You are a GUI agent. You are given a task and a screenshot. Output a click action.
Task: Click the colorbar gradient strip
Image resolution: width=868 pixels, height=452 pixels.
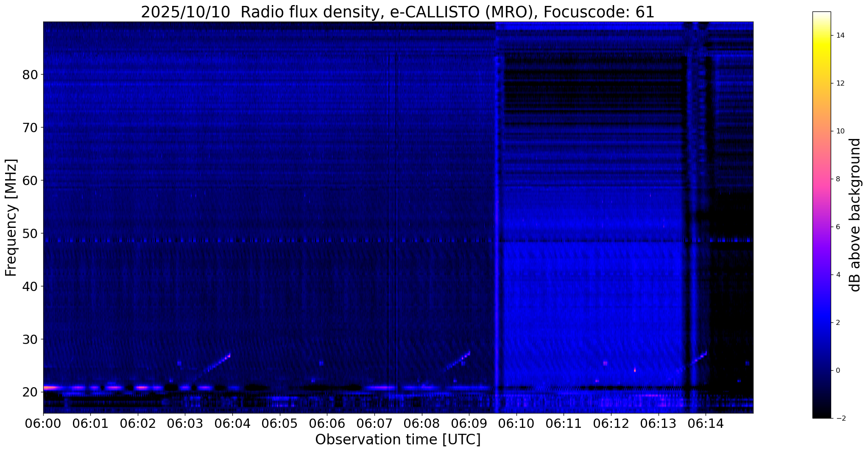[821, 215]
